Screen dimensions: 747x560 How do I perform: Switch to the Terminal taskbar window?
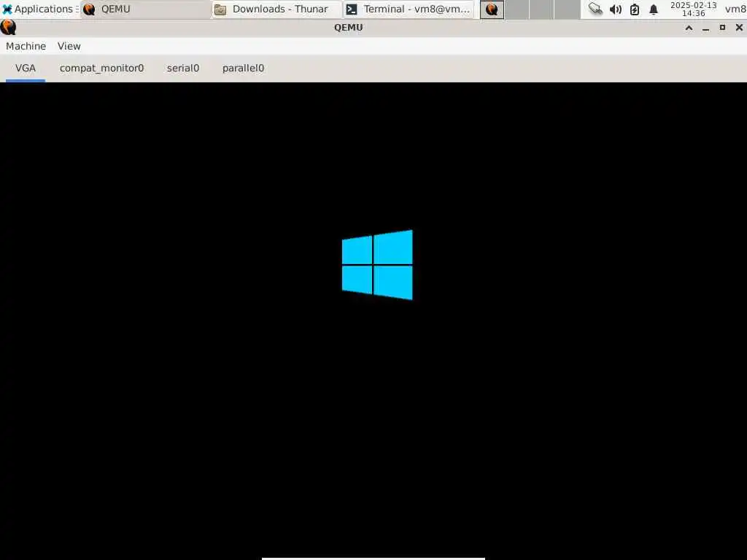[x=409, y=9]
